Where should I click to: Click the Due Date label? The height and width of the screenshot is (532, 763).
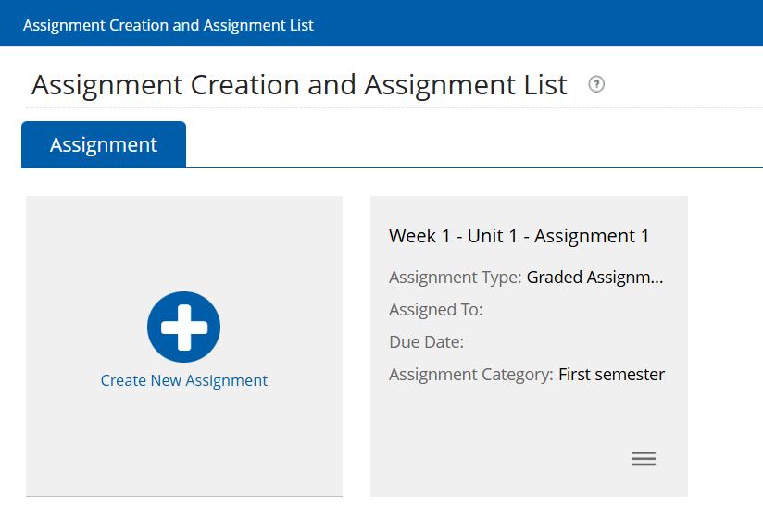click(426, 342)
